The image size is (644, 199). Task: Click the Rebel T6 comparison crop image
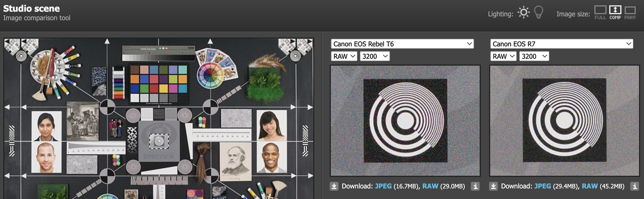click(405, 121)
